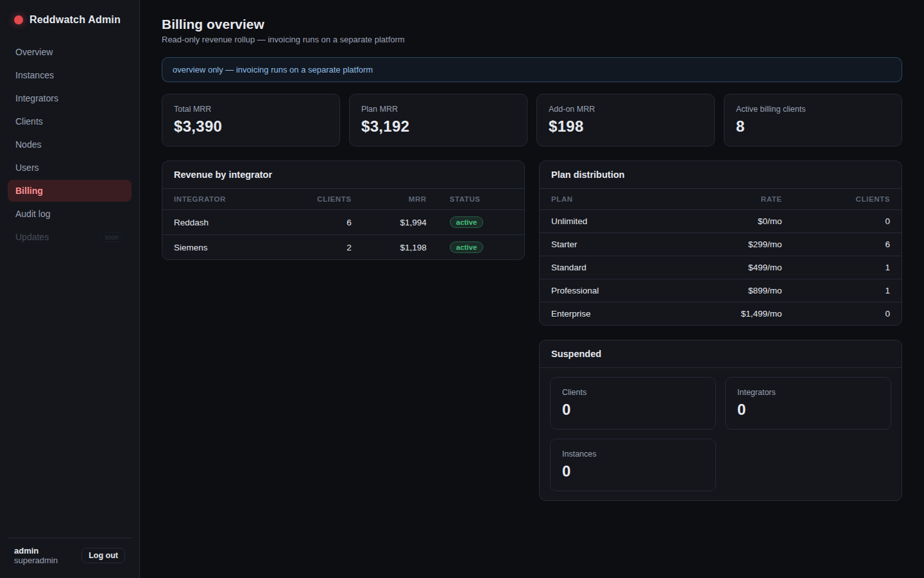Click the superadmin role label

[x=36, y=561]
